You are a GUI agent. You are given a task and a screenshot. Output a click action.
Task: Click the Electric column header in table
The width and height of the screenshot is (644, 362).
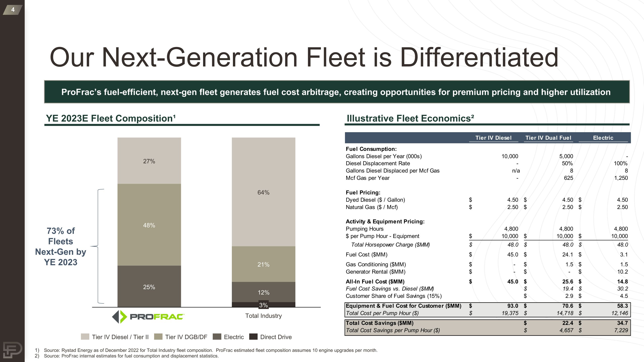(x=603, y=138)
